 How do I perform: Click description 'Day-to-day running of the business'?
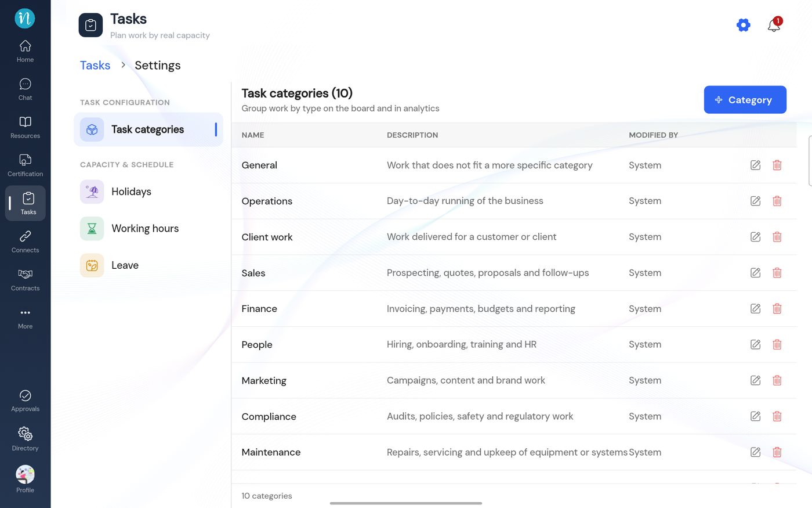coord(465,201)
